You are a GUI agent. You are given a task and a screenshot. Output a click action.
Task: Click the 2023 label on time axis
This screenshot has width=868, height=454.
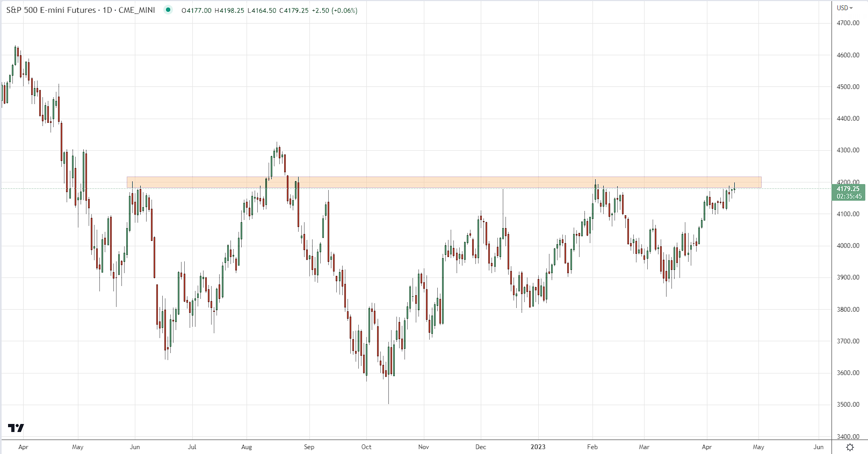click(x=538, y=447)
